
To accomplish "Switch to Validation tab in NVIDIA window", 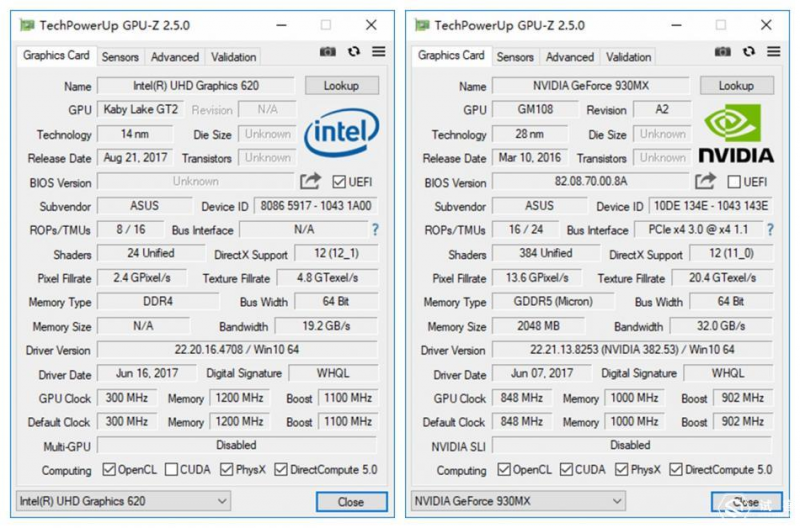I will pos(629,57).
